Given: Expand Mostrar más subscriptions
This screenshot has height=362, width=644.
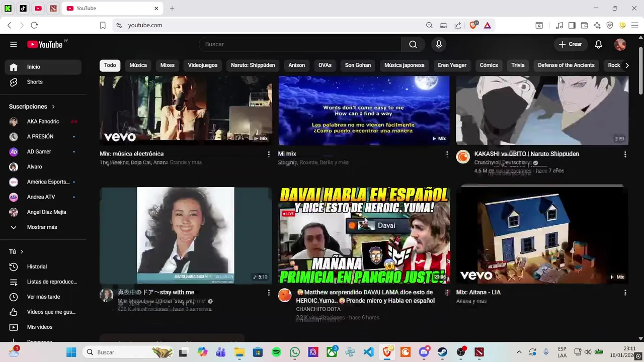Looking at the screenshot, I should point(43,227).
